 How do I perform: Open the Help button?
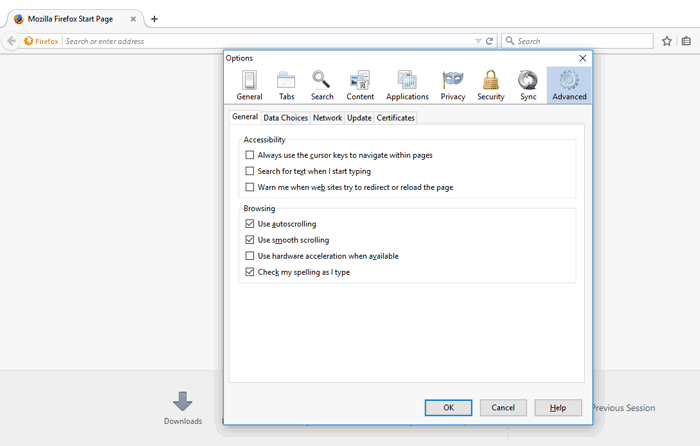pos(558,408)
